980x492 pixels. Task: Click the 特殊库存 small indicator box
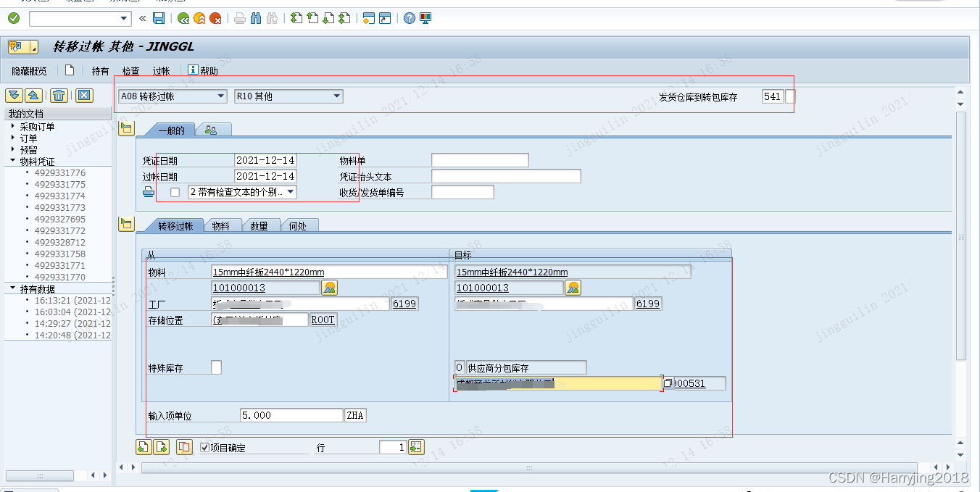[x=216, y=367]
